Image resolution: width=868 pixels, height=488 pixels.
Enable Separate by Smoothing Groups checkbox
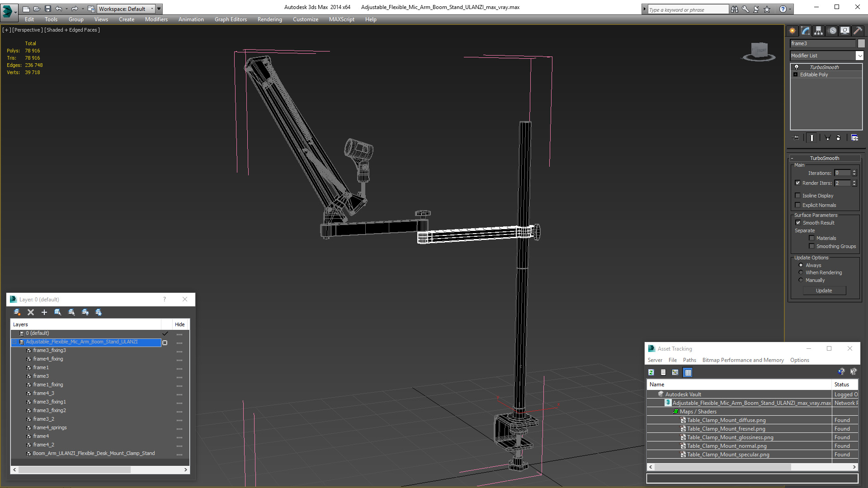click(812, 246)
